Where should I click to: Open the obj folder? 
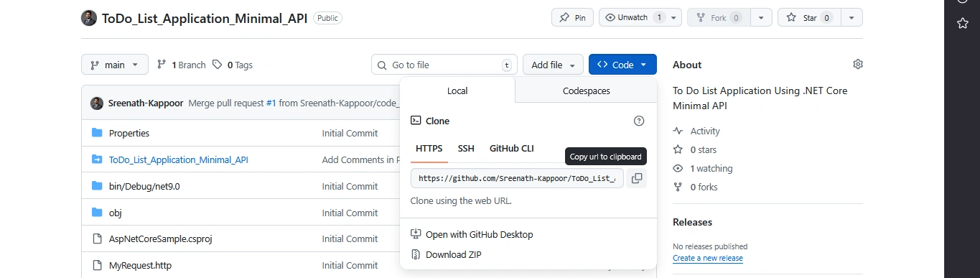point(115,213)
